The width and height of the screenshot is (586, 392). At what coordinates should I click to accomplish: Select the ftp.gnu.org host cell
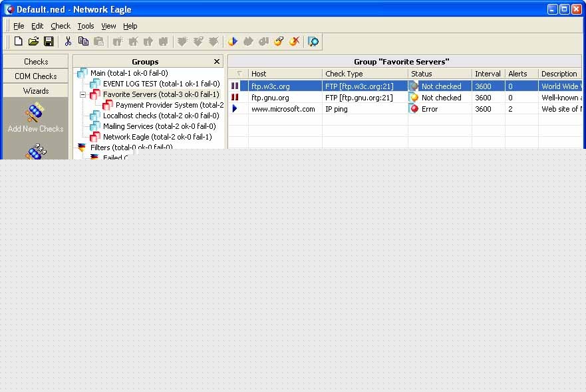(x=285, y=98)
